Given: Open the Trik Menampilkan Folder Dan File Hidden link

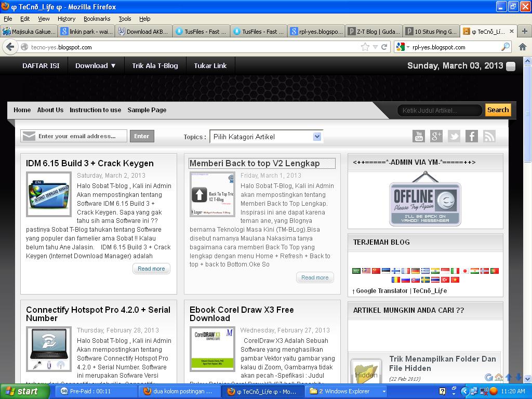Looking at the screenshot, I should [443, 363].
